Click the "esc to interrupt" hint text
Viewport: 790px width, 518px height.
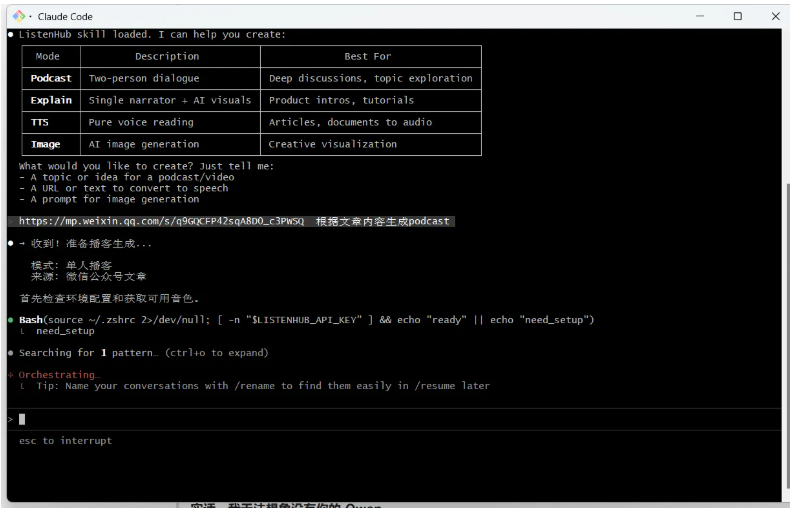(65, 440)
